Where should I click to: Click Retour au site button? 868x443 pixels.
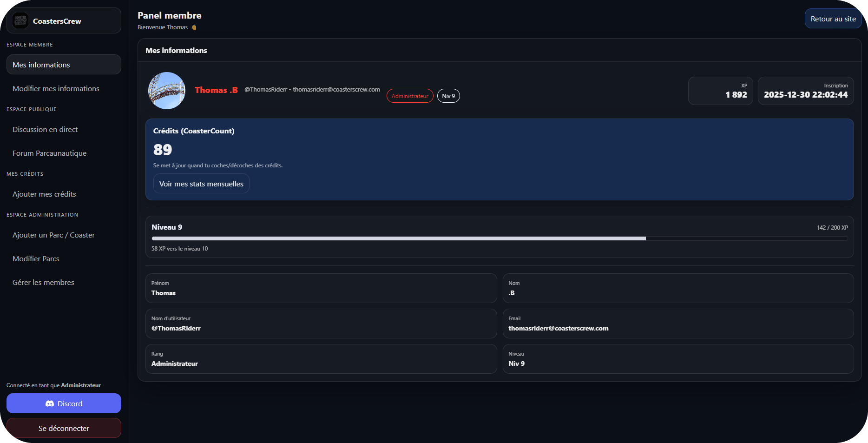833,19
